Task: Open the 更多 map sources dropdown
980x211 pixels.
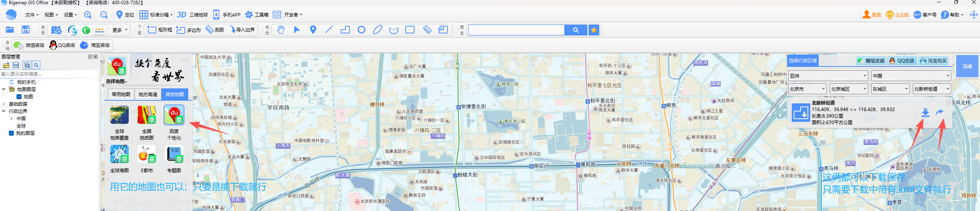Action: pyautogui.click(x=120, y=30)
